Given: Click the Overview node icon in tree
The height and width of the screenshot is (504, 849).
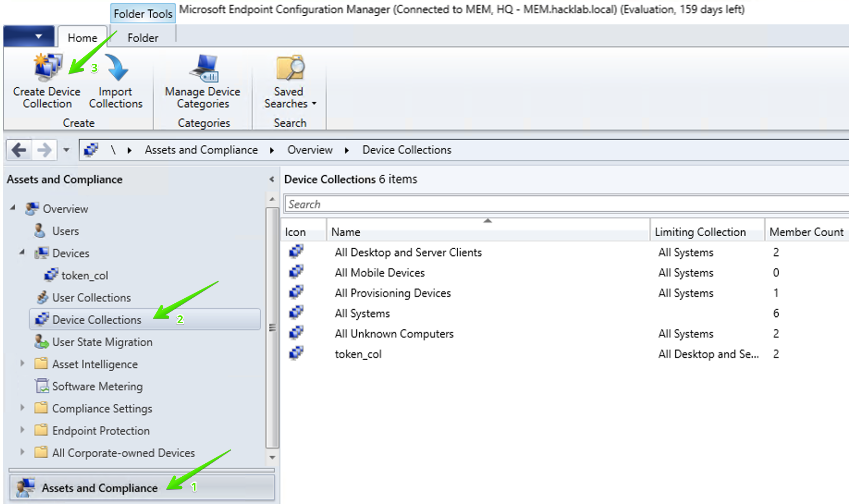Looking at the screenshot, I should [32, 209].
